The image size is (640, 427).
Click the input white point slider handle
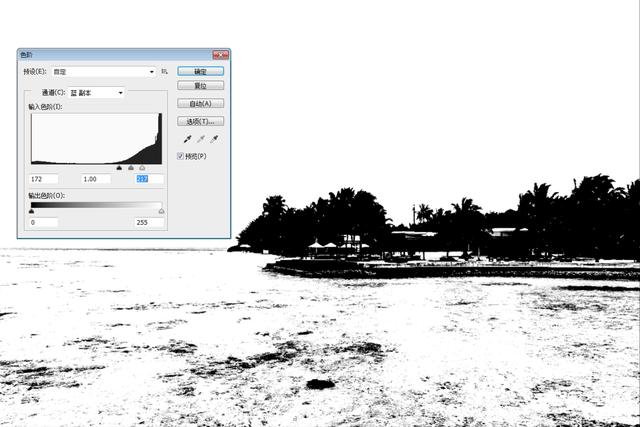[142, 168]
